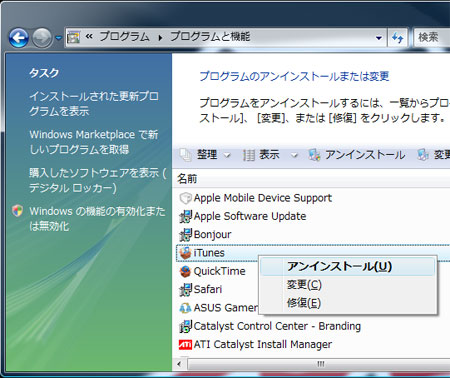Click the toolbar アンインストール icon

(x=314, y=155)
